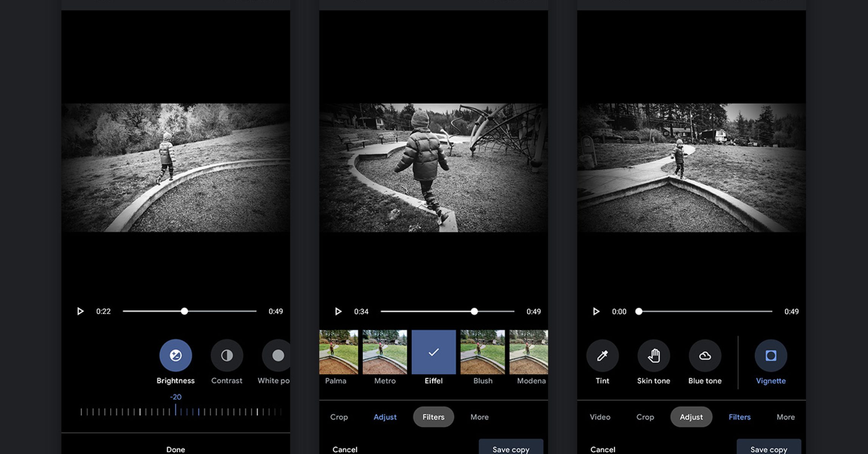The image size is (868, 454).
Task: Apply the Palma filter thumbnail
Action: point(338,352)
